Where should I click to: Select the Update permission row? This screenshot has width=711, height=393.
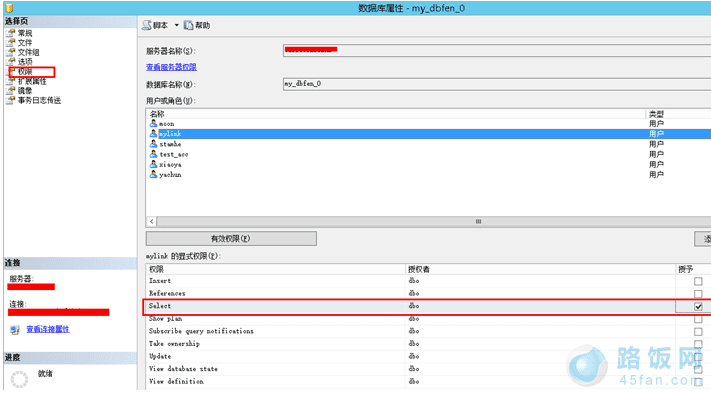(x=429, y=356)
